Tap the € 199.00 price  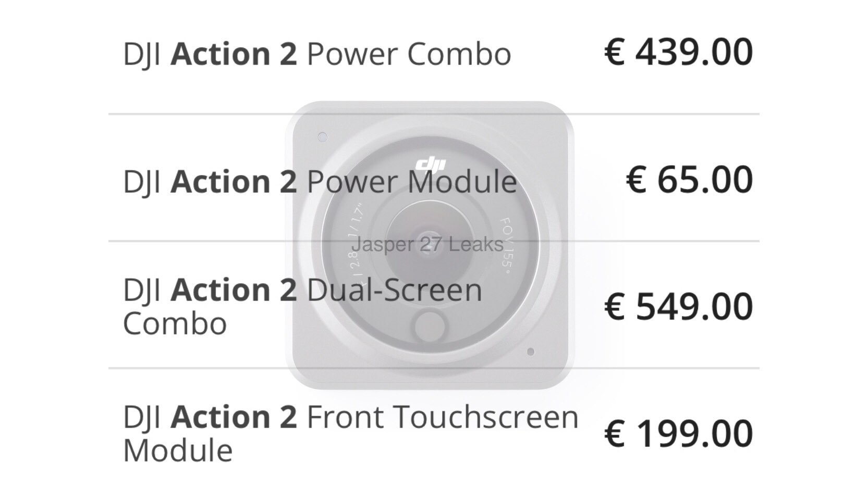point(678,434)
